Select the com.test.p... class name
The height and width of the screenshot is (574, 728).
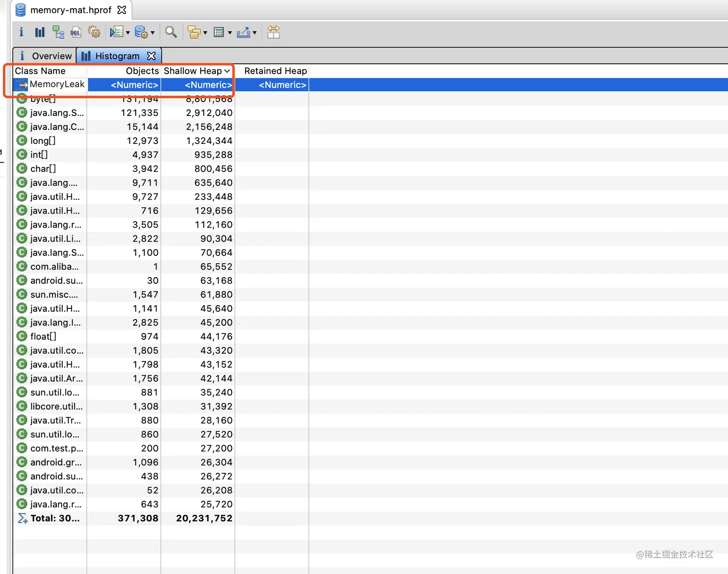click(57, 448)
